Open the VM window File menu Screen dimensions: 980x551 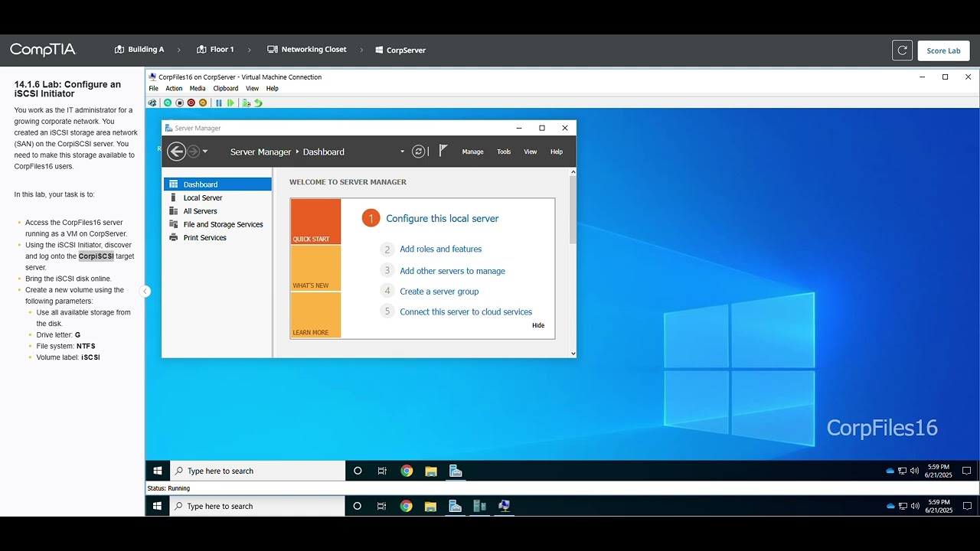[153, 89]
